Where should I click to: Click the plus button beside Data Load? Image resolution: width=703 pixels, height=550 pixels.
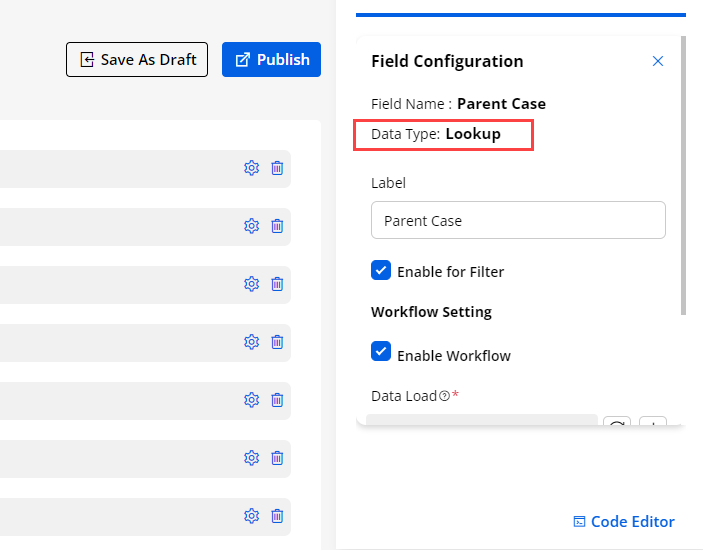652,423
